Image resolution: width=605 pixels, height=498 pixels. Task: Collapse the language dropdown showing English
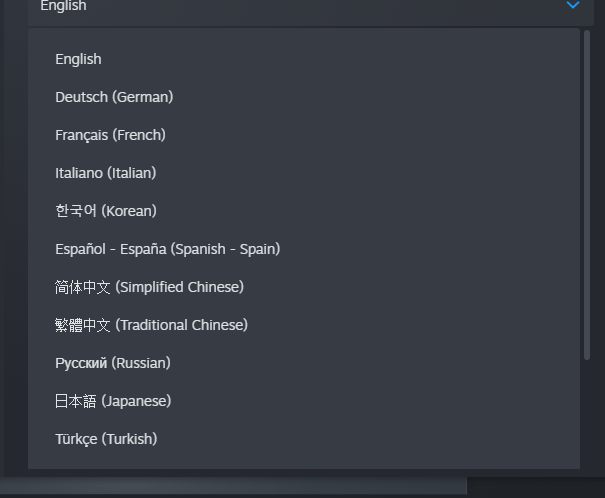pos(300,7)
